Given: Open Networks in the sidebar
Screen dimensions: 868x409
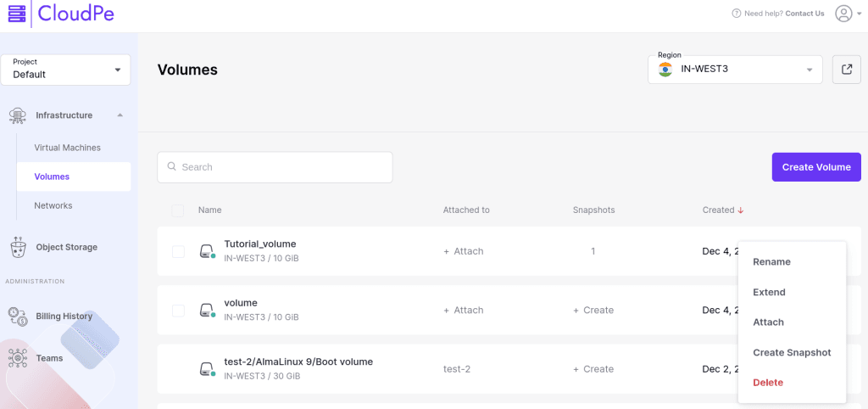Looking at the screenshot, I should pos(53,205).
